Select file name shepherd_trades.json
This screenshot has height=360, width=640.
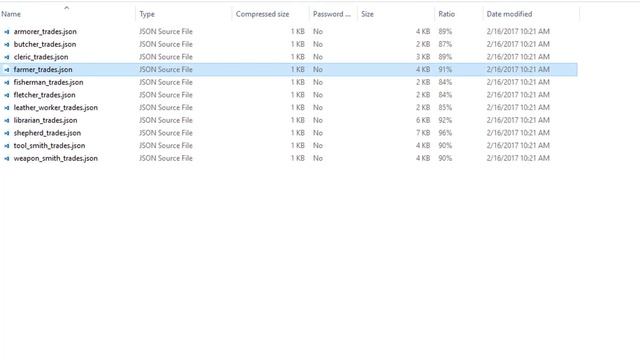pos(47,133)
